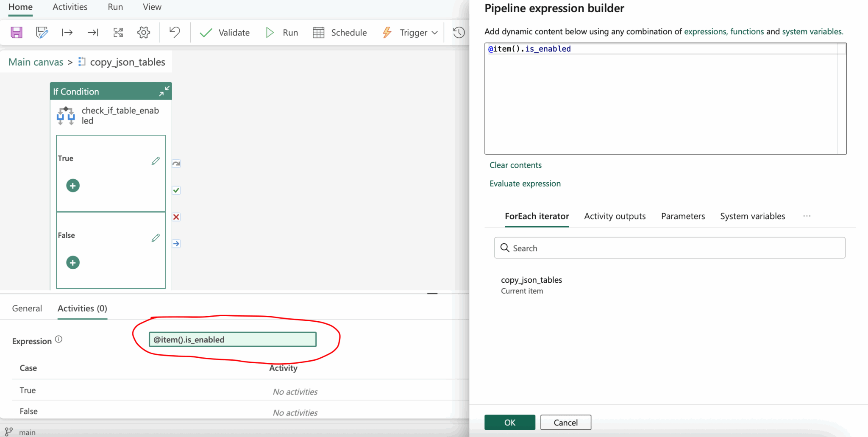The height and width of the screenshot is (437, 868).
Task: Add activity to the True case
Action: pyautogui.click(x=73, y=186)
